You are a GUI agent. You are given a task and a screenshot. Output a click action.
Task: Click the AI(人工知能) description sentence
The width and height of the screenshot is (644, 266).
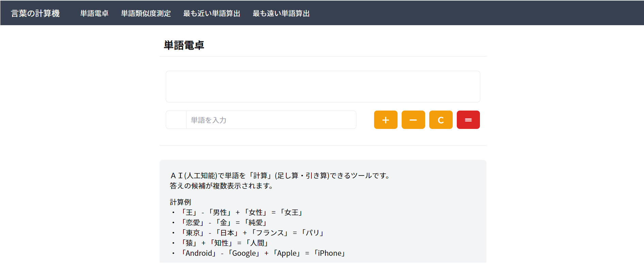[x=280, y=176]
